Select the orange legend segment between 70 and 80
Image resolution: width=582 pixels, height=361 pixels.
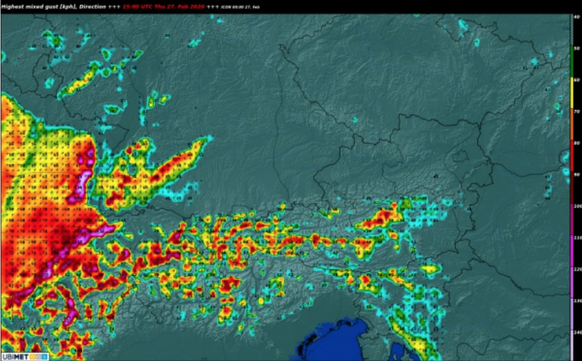[x=572, y=125]
